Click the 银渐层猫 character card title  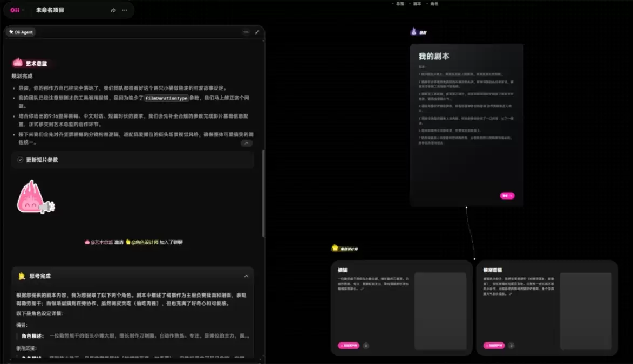(x=493, y=270)
